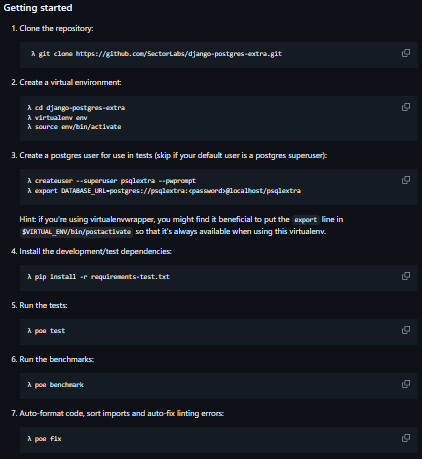Copy the pip install requirements command
The width and height of the screenshot is (422, 459).
pos(406,276)
